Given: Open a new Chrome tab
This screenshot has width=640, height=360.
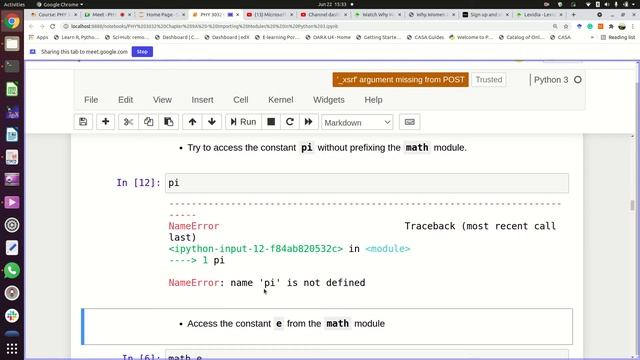Looking at the screenshot, I should (573, 14).
